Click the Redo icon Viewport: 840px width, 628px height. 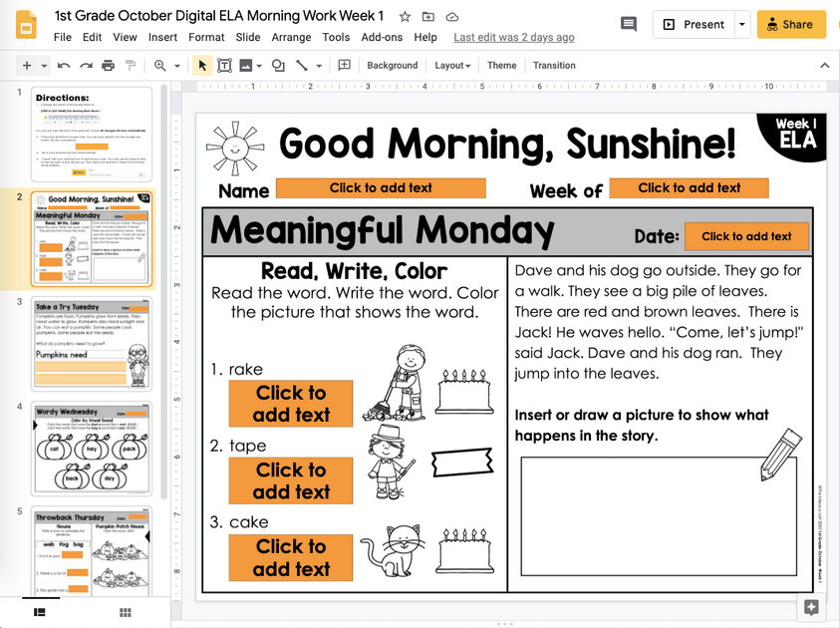tap(85, 65)
